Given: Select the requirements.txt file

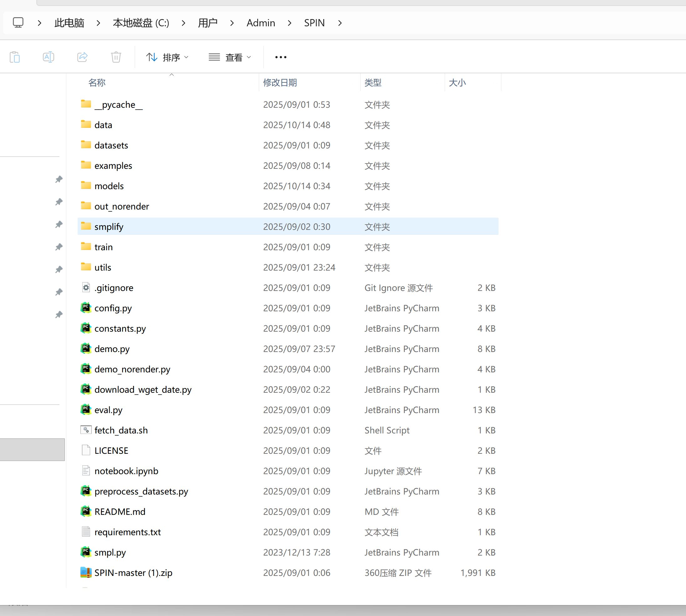Looking at the screenshot, I should click(x=127, y=532).
